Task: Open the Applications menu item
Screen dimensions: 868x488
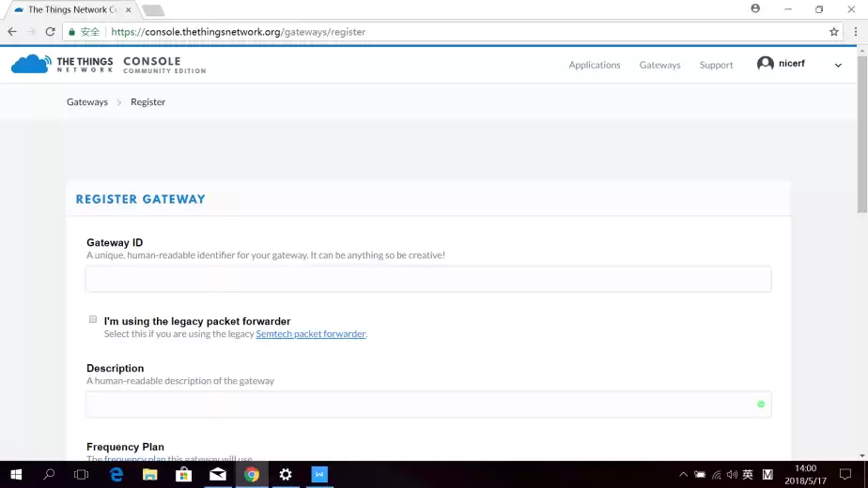Action: [594, 65]
